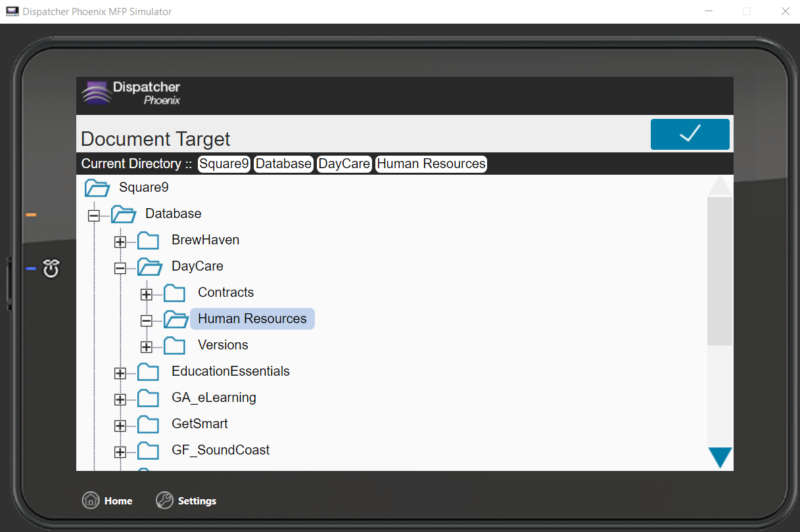
Task: Click the Database open folder icon
Action: [x=124, y=214]
